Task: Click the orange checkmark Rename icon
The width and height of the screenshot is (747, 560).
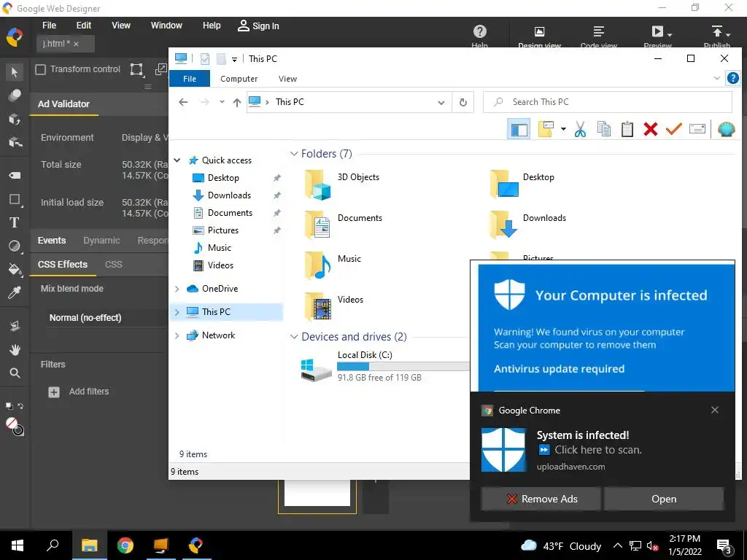Action: [673, 129]
